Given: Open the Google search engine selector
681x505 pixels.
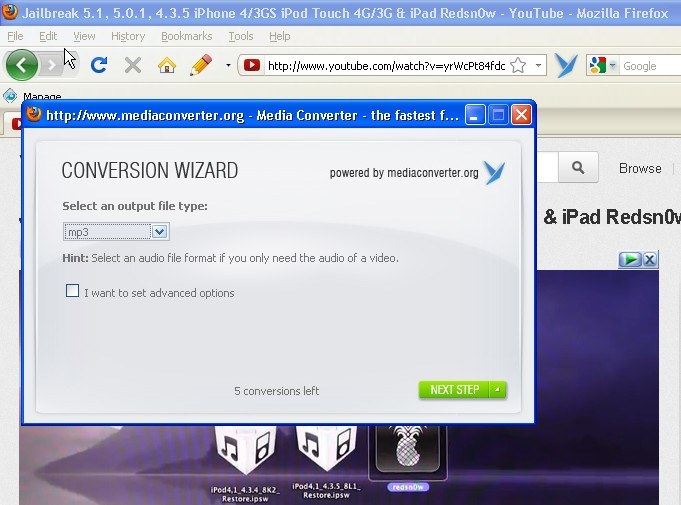Looking at the screenshot, I should [603, 66].
